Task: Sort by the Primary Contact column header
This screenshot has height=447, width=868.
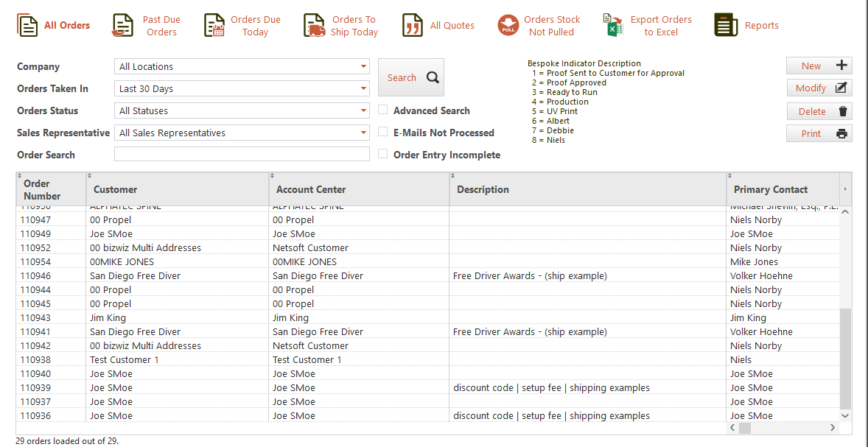Action: (771, 189)
